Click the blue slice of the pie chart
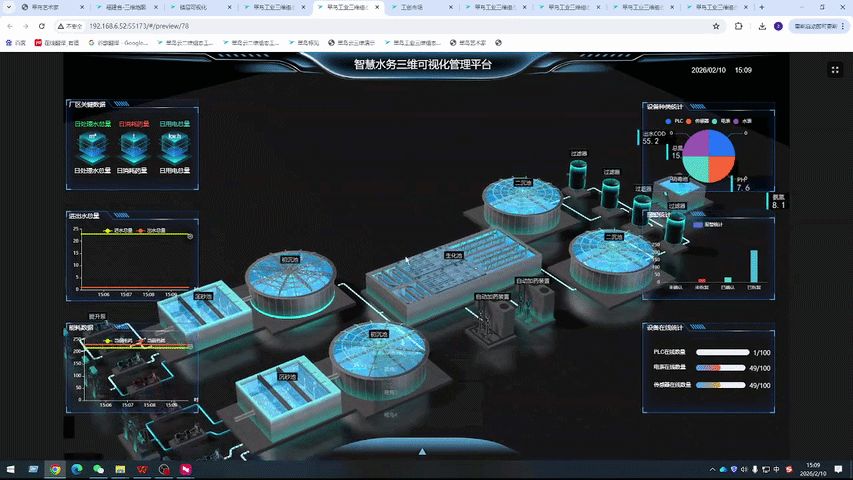This screenshot has width=853, height=480. coord(721,143)
